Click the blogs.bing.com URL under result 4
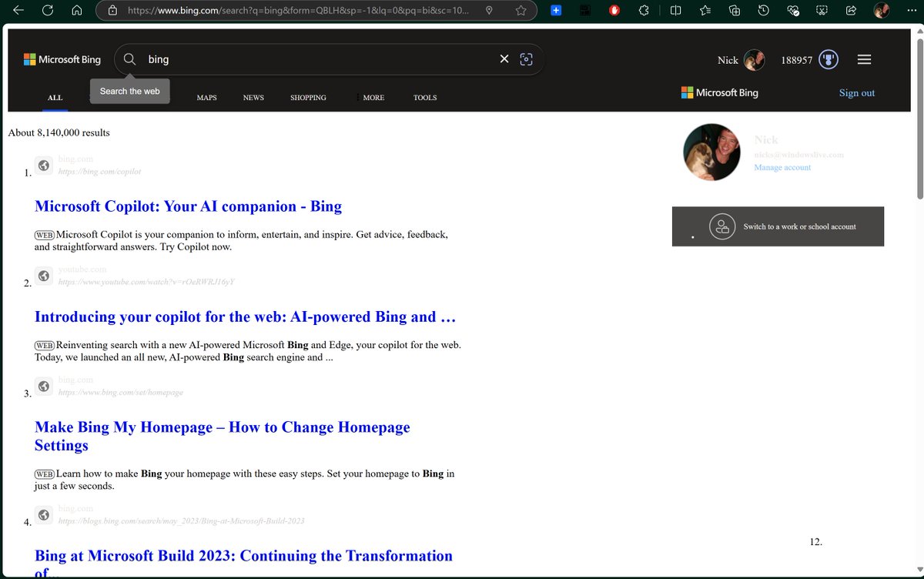The height and width of the screenshot is (579, 924). [x=181, y=520]
